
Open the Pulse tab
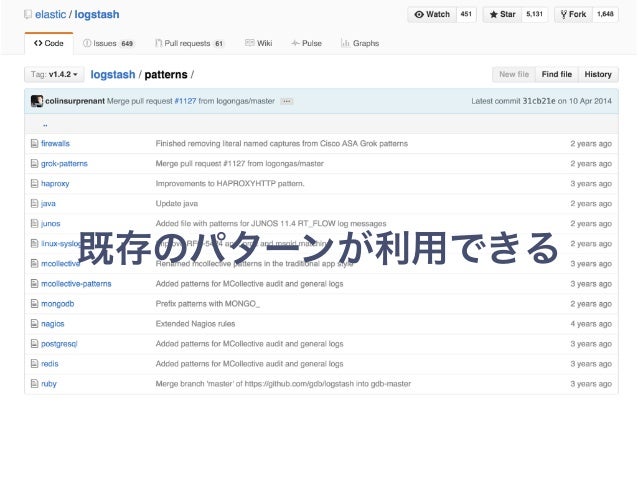coord(306,43)
